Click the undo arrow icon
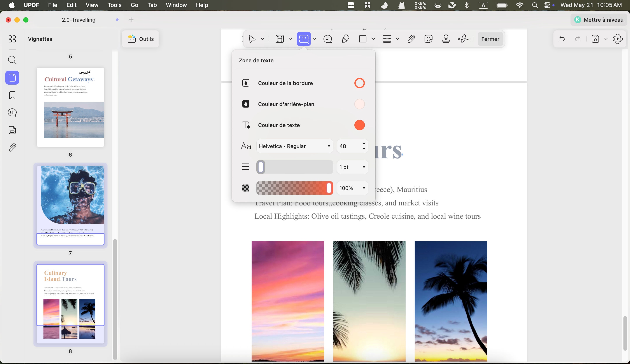This screenshot has width=630, height=364. click(x=562, y=39)
